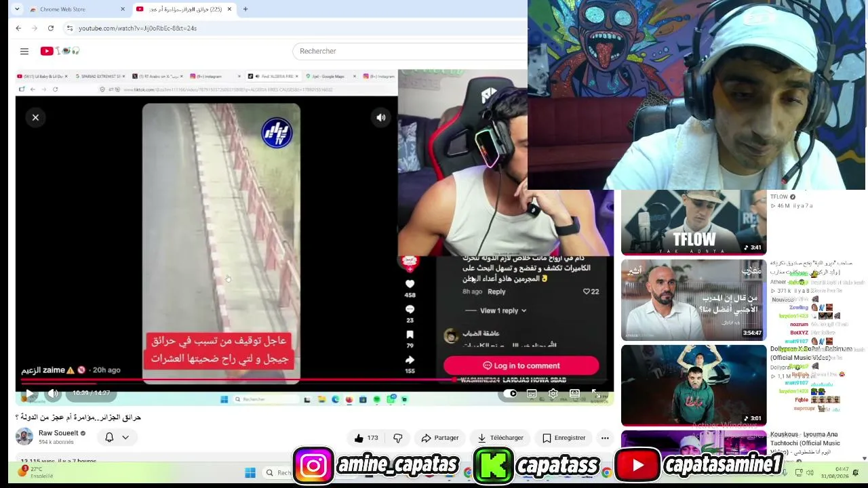Click the green Kick logo in banner
The image size is (868, 488).
pyautogui.click(x=493, y=466)
